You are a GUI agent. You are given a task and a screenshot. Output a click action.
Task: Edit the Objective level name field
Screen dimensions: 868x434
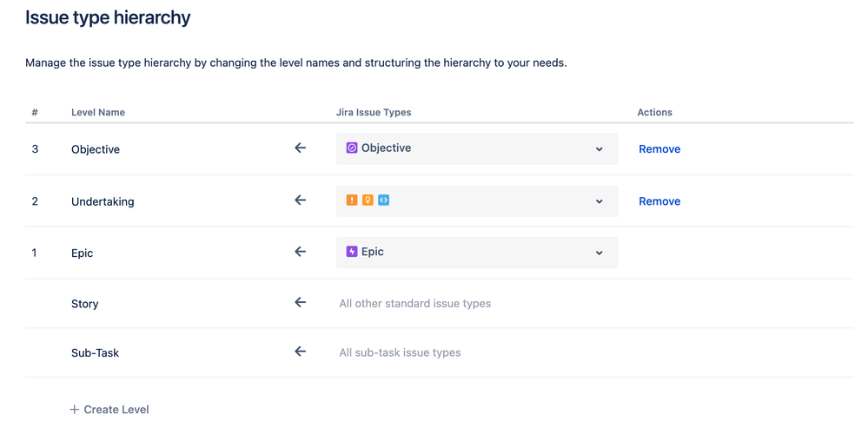pyautogui.click(x=96, y=149)
